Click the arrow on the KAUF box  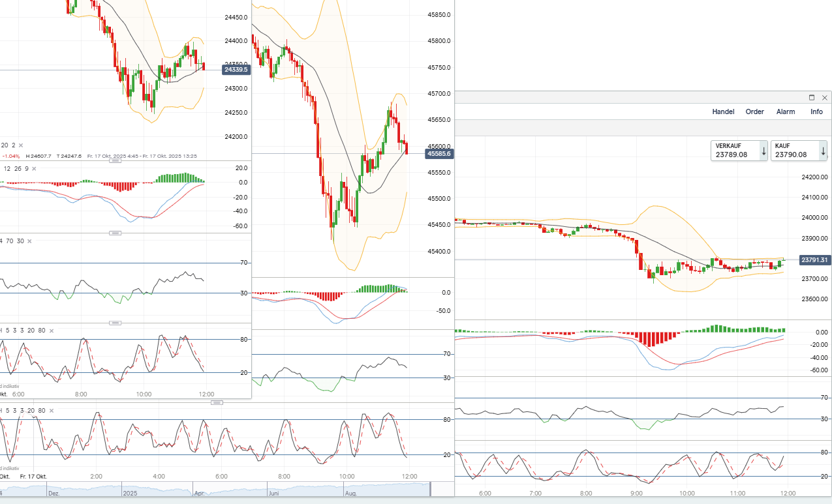[824, 151]
